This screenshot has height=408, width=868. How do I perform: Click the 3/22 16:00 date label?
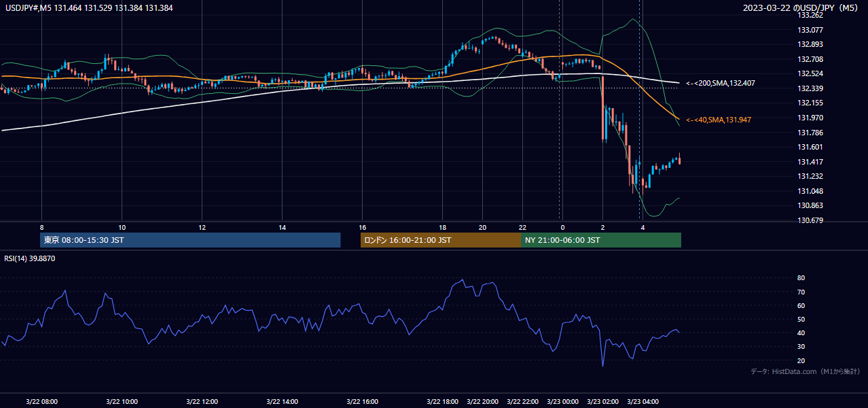(362, 401)
